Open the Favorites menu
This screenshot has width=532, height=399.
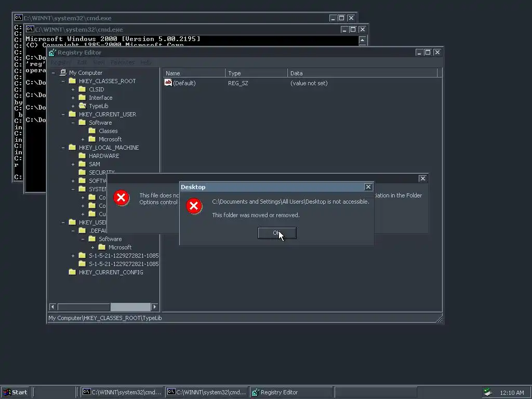(123, 62)
